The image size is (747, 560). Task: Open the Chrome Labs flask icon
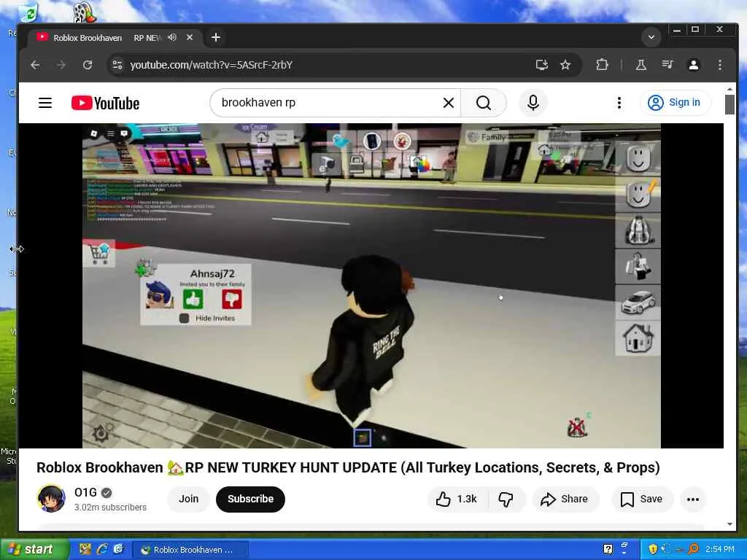coord(641,65)
